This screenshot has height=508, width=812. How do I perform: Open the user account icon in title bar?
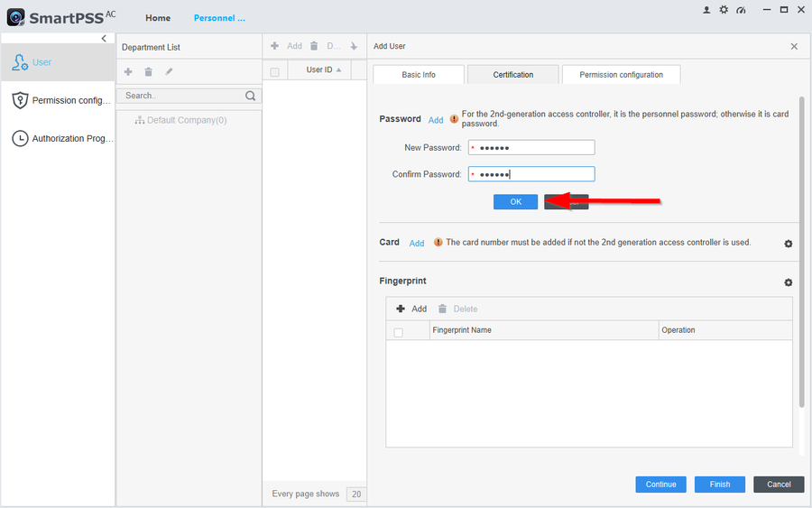[706, 10]
